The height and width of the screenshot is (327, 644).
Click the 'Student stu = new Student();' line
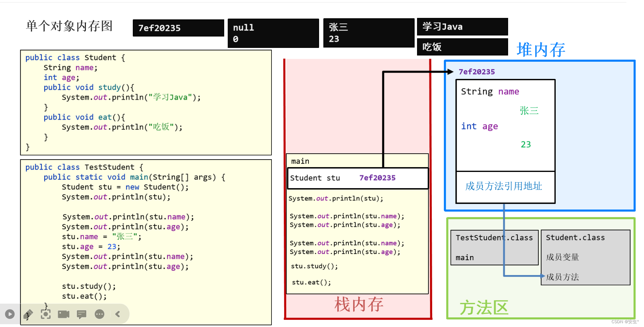pos(125,187)
